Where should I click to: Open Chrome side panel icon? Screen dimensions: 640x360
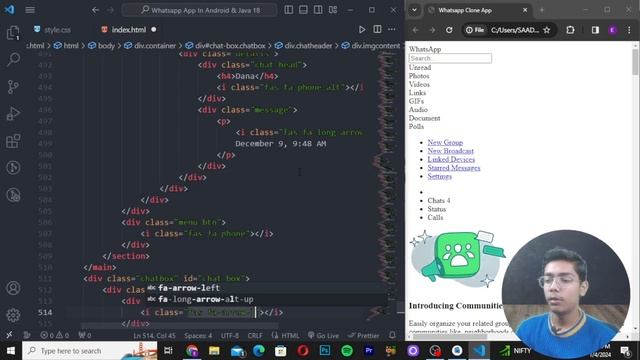coord(595,30)
